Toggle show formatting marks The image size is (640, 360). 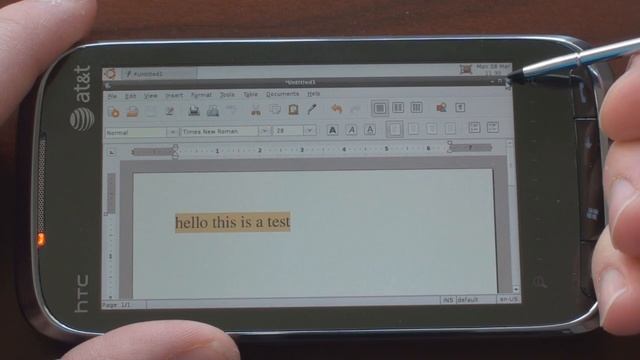coord(460,107)
